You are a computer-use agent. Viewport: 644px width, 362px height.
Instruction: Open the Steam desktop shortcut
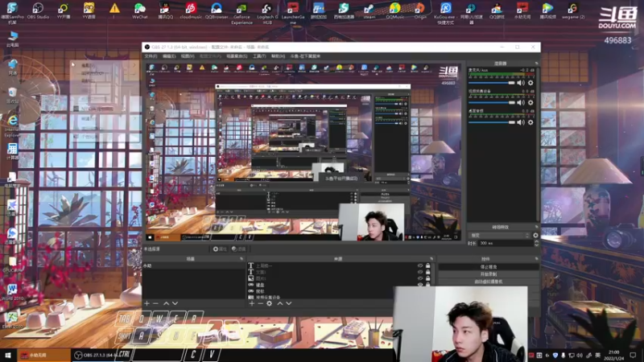coord(369,10)
